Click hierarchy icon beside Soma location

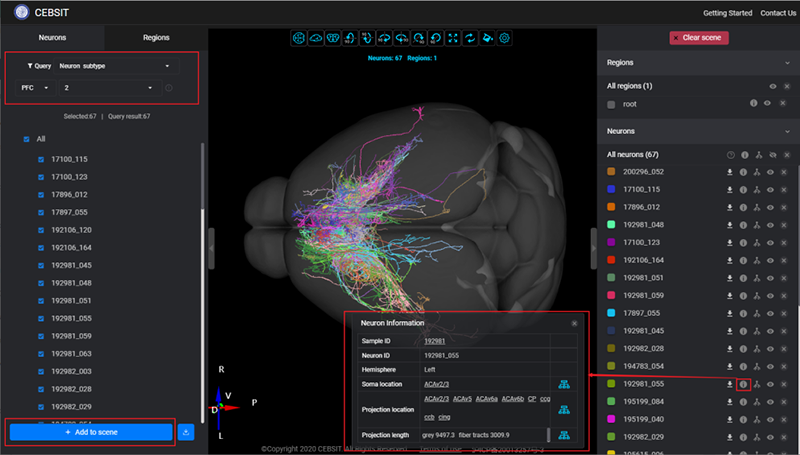(563, 384)
